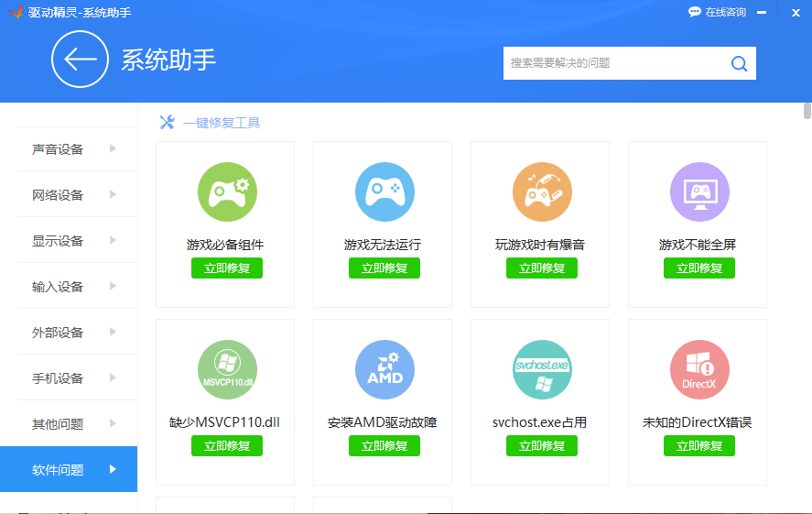Select the 手机设备 sidebar tab
Screen dimensions: 812x514
59,378
